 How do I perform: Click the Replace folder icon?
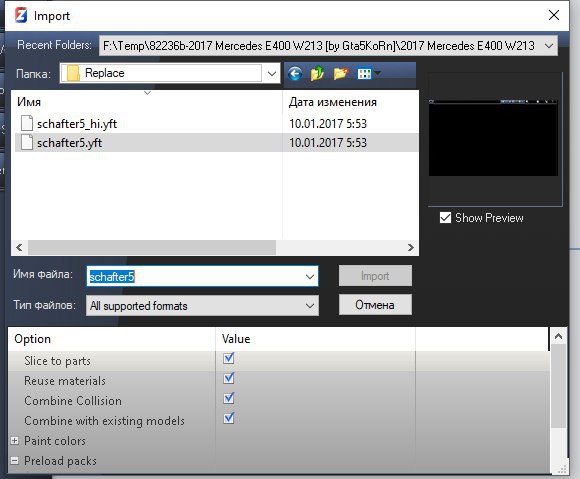pyautogui.click(x=73, y=73)
